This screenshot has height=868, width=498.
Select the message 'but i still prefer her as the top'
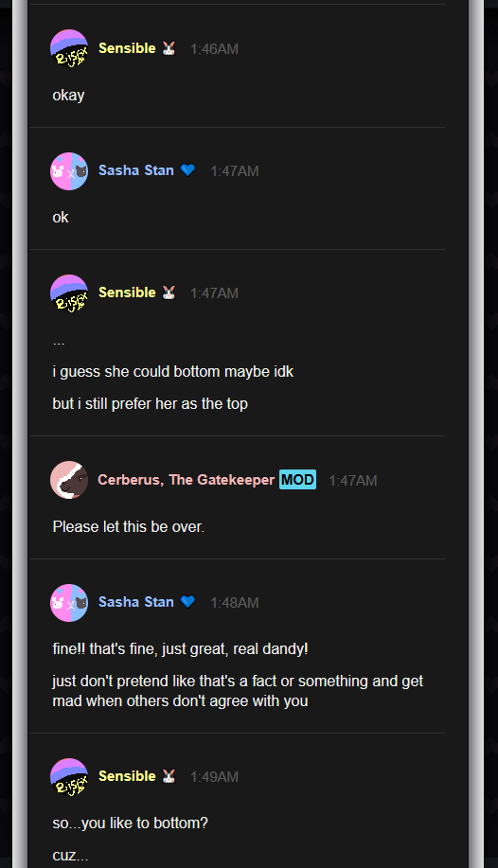[151, 404]
